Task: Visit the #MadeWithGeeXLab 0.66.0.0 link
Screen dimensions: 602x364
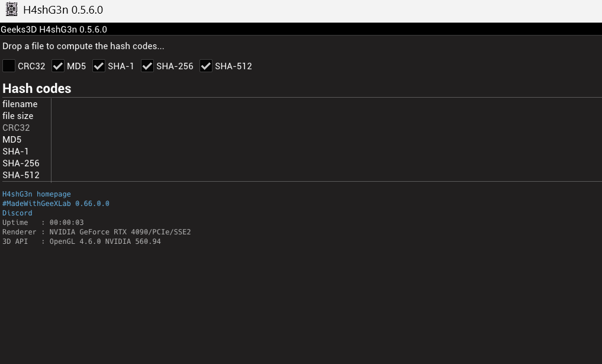Action: pos(56,204)
